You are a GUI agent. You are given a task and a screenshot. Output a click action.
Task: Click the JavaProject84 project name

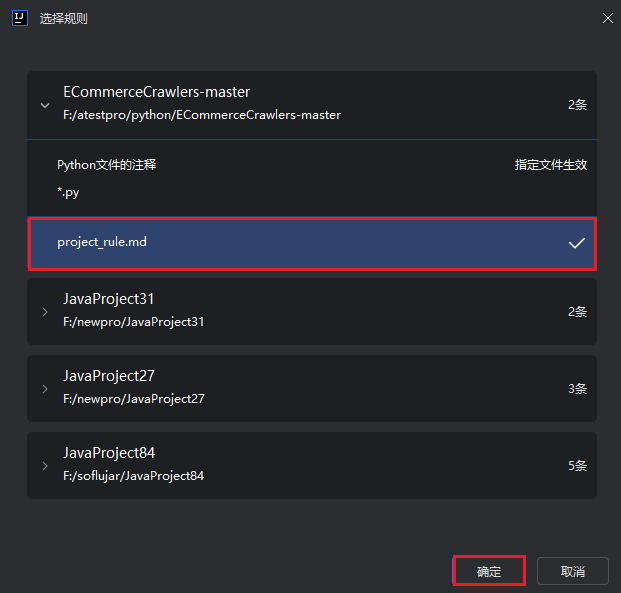click(x=108, y=453)
